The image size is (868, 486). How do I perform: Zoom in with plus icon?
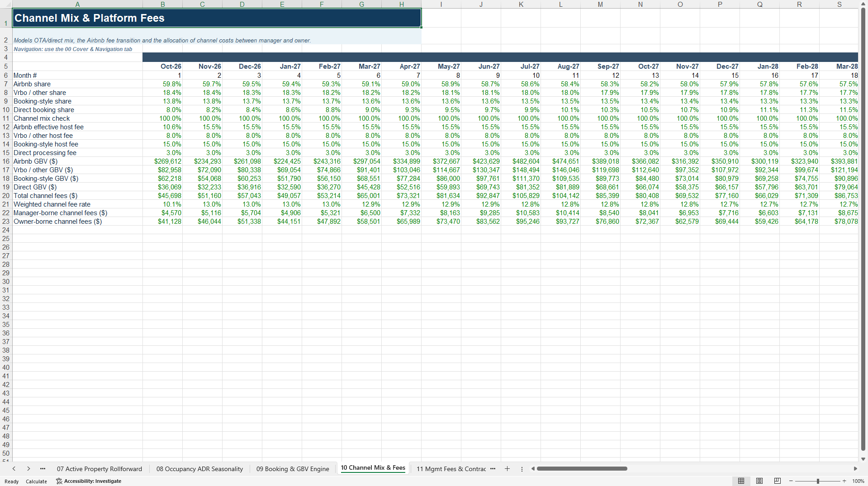click(x=844, y=481)
